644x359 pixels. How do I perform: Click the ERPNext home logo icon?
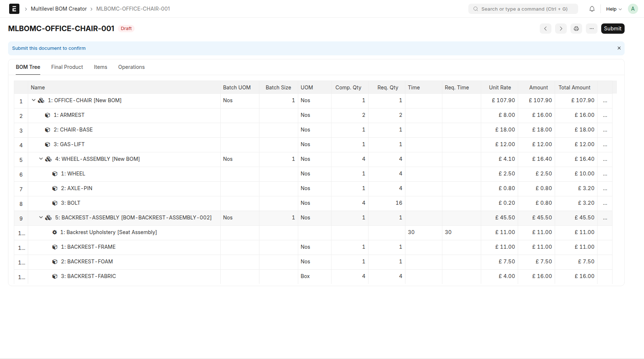coord(14,9)
